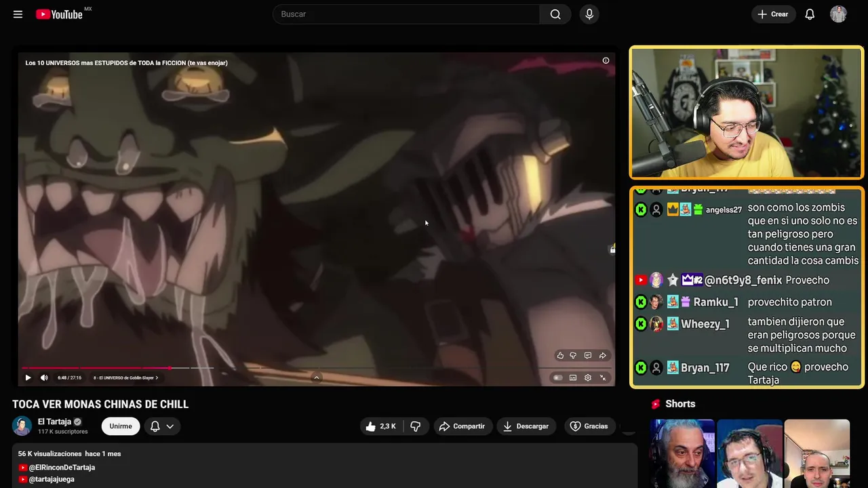
Task: Click the subscription notification bell
Action: [x=155, y=426]
